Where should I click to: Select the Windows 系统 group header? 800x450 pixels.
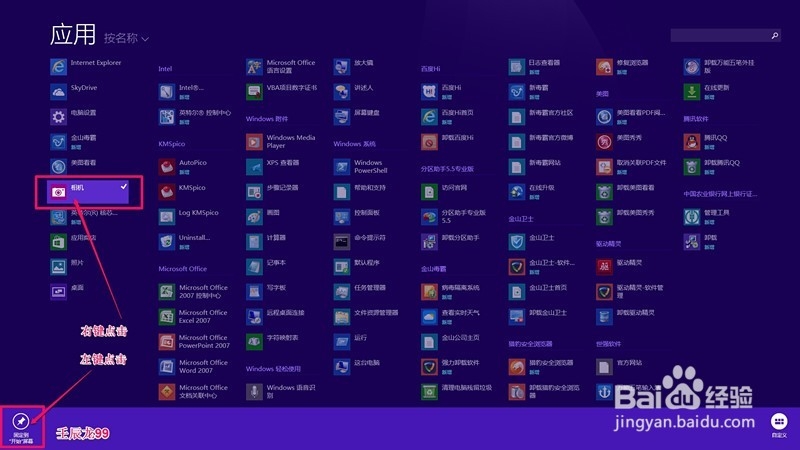355,144
